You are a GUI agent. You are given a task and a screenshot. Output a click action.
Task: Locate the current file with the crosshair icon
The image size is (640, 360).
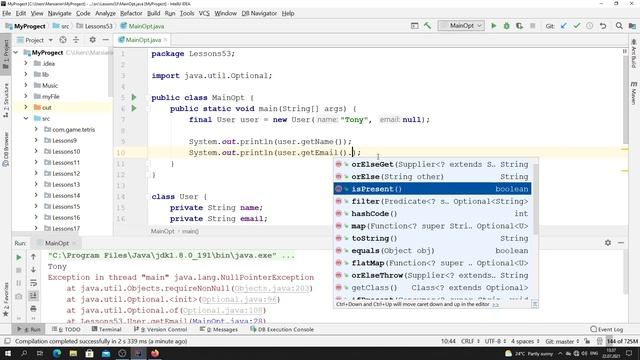point(63,40)
